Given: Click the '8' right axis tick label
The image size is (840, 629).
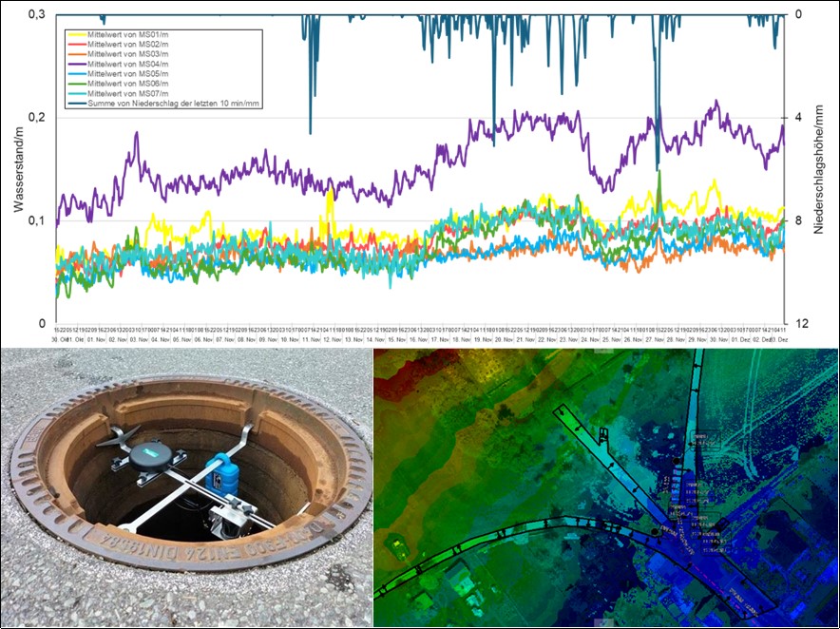Looking at the screenshot, I should [798, 221].
